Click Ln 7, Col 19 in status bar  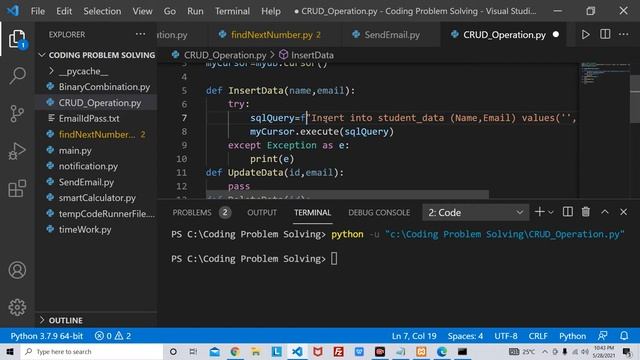pyautogui.click(x=414, y=336)
